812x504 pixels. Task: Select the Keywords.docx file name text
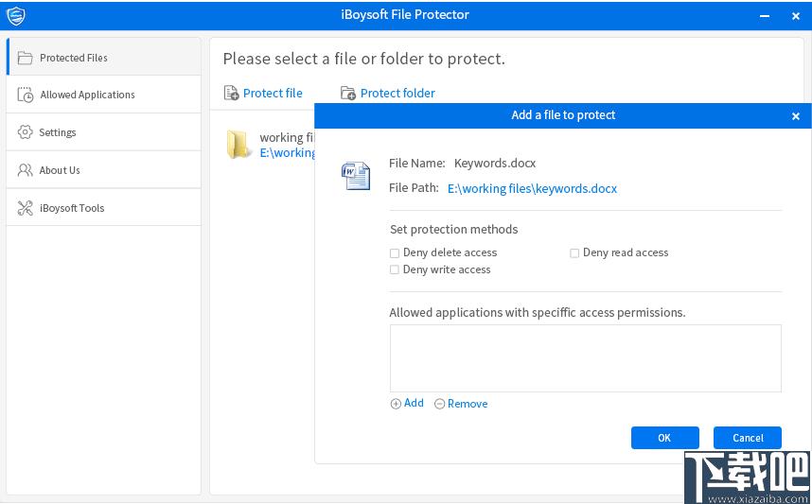495,163
